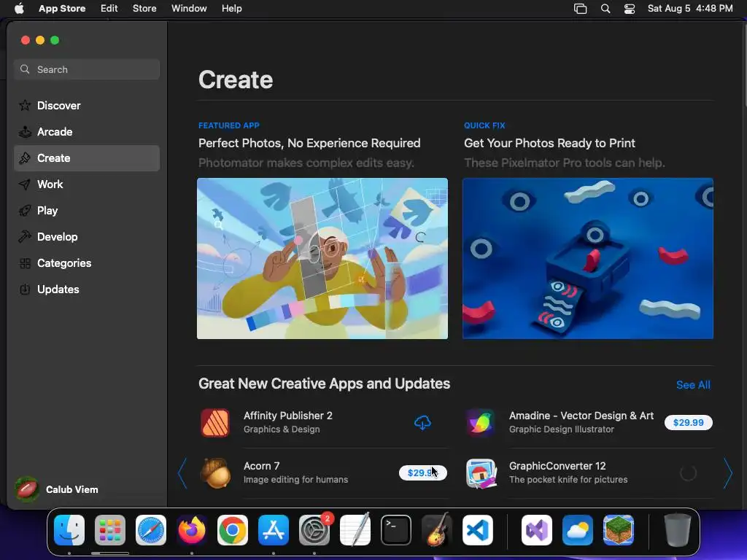The image size is (747, 560).
Task: Open Launchpad from the Dock
Action: click(110, 530)
